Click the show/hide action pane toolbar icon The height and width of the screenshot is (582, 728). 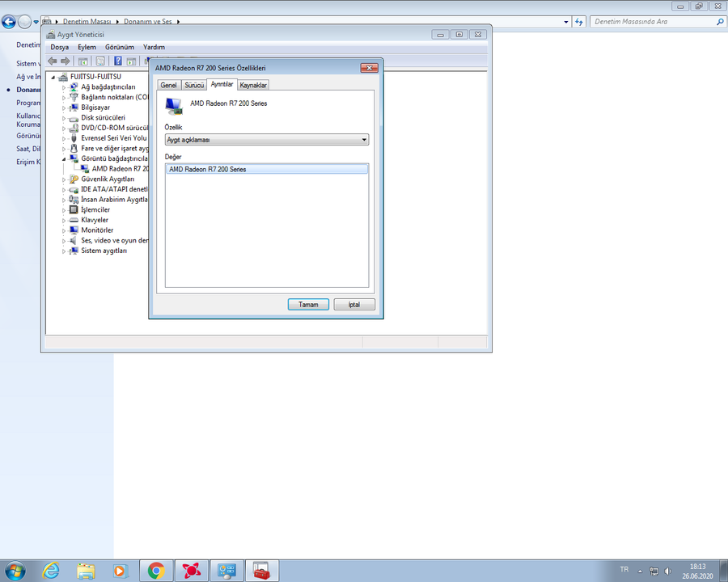pos(131,61)
